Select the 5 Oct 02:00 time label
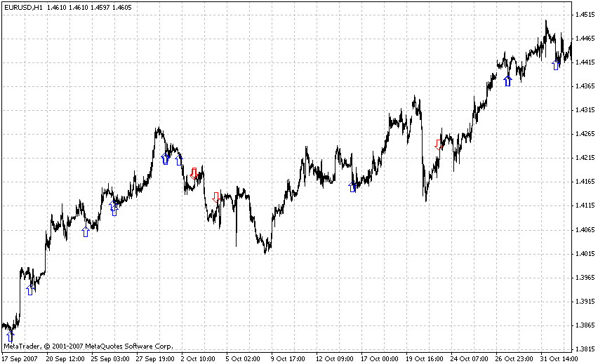This screenshot has width=598, height=364. point(243,359)
